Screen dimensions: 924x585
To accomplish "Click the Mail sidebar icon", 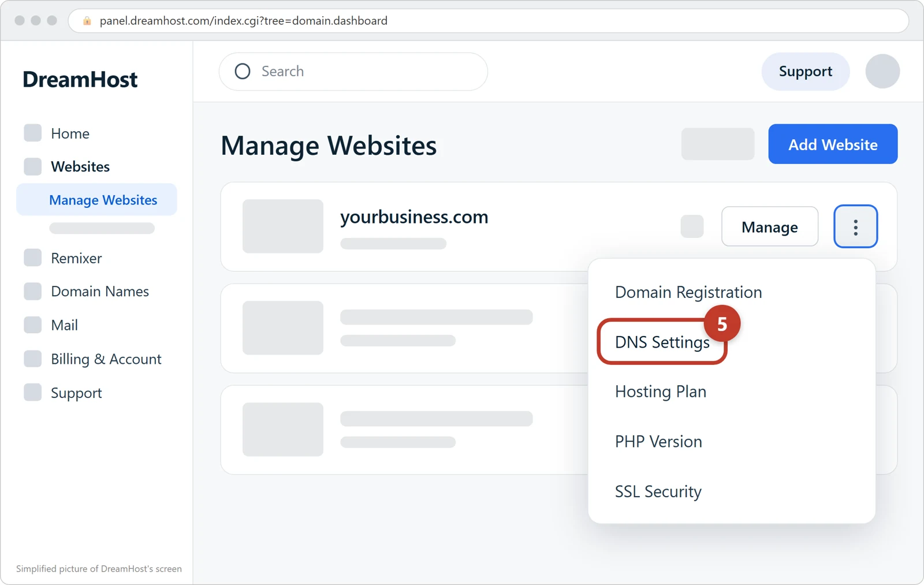I will point(33,325).
